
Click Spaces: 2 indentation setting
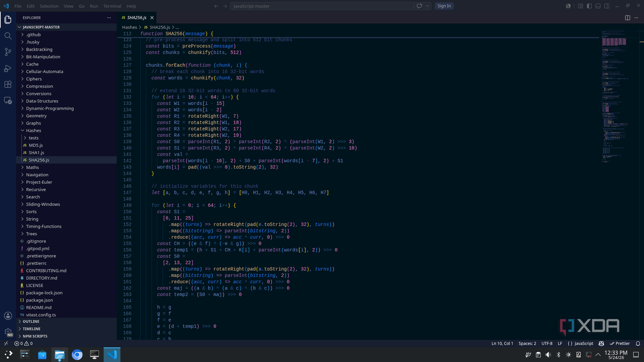(527, 344)
